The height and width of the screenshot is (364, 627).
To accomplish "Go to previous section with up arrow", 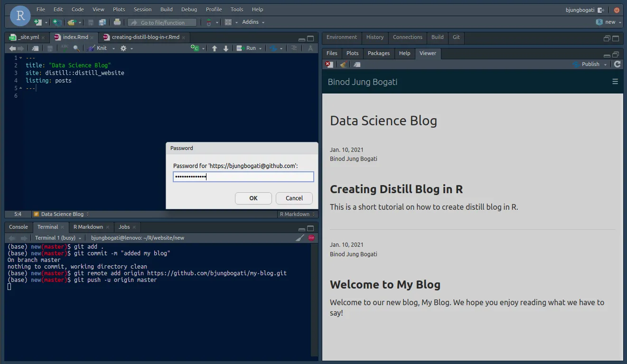I will click(x=215, y=48).
